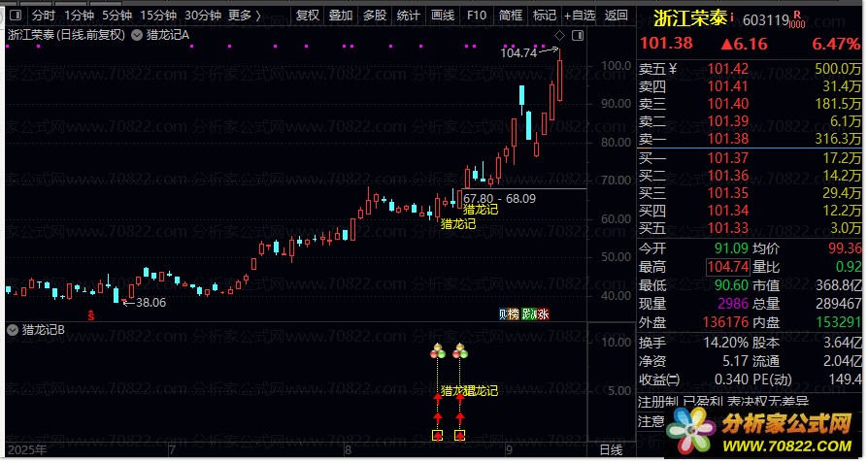
Task: Click the 贝 tag icon on chart
Action: pyautogui.click(x=503, y=314)
